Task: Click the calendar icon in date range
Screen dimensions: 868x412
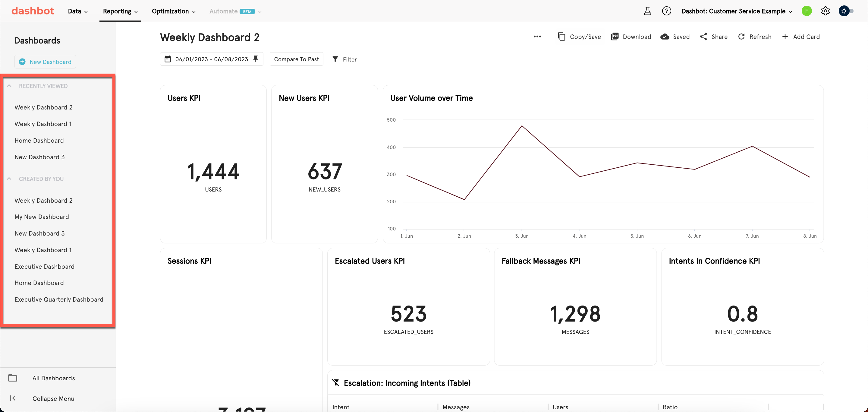Action: 168,59
